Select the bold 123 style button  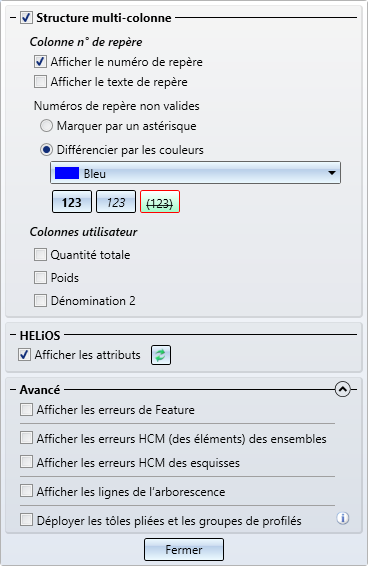click(72, 202)
